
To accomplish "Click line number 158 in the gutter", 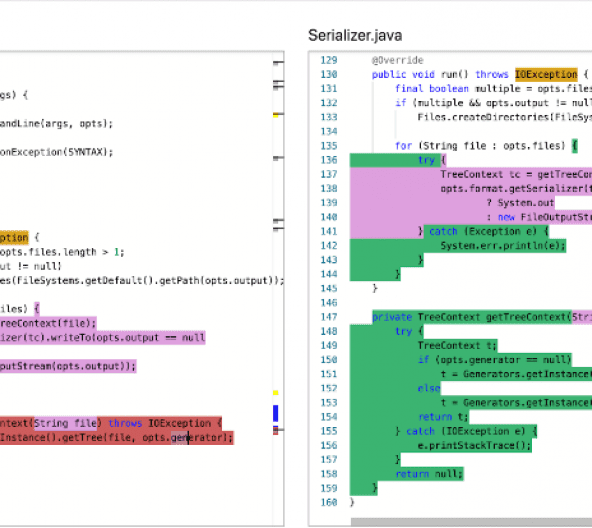I will 328,474.
